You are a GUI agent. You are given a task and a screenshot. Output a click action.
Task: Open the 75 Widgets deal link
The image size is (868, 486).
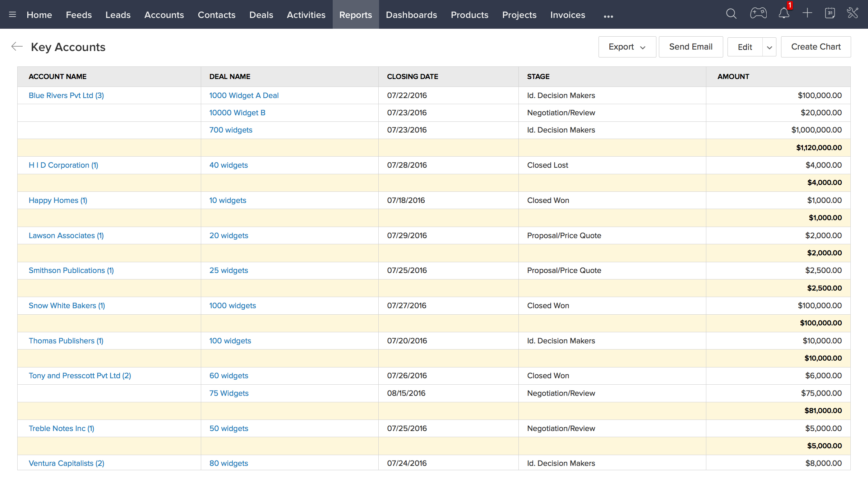[229, 393]
